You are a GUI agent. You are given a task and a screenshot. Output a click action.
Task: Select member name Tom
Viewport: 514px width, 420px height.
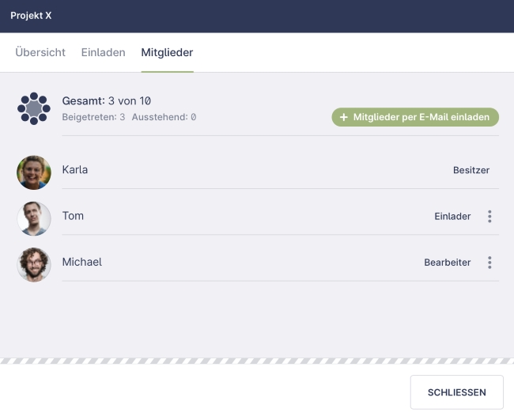[73, 216]
